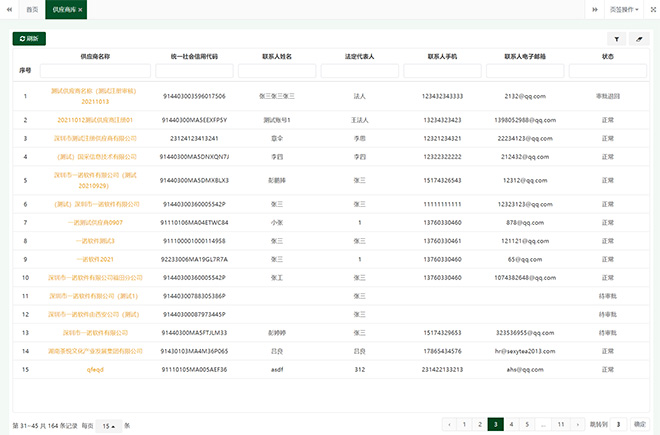Screen dimensions: 660x435
Task: Switch to the 首页 tab
Action: pyautogui.click(x=32, y=9)
